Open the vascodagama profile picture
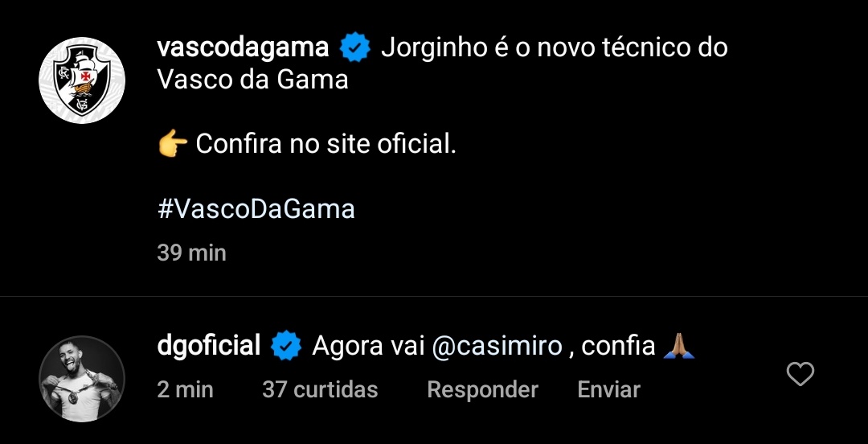868x444 pixels. coord(82,80)
